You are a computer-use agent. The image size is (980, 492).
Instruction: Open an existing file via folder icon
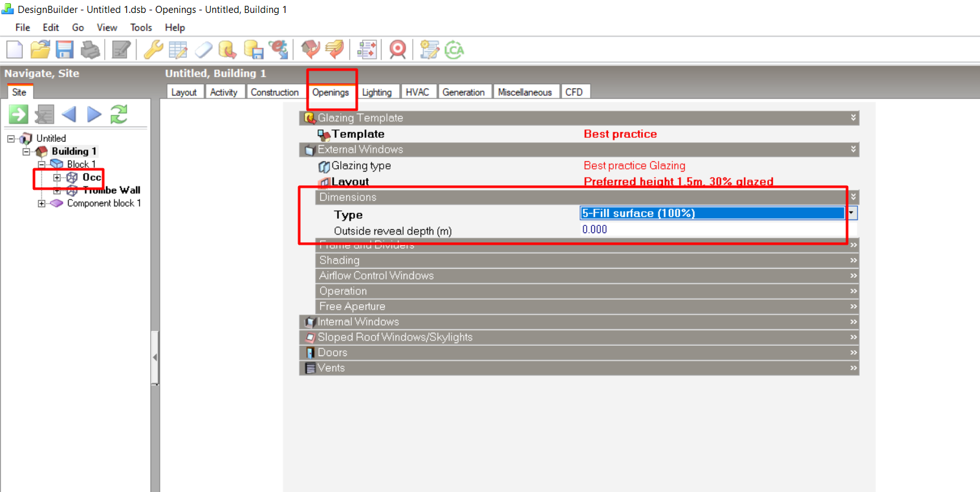point(40,49)
